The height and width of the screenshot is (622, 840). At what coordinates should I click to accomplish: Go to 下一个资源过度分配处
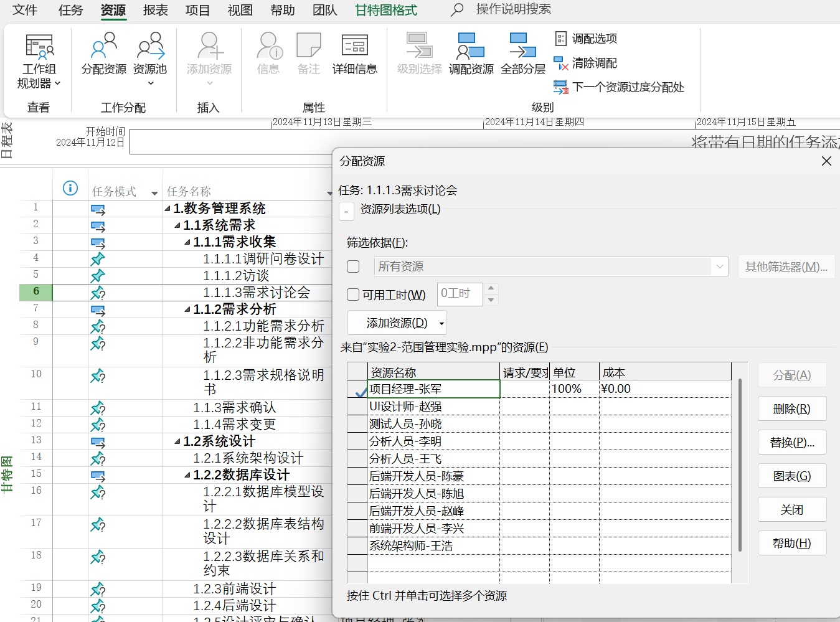619,87
